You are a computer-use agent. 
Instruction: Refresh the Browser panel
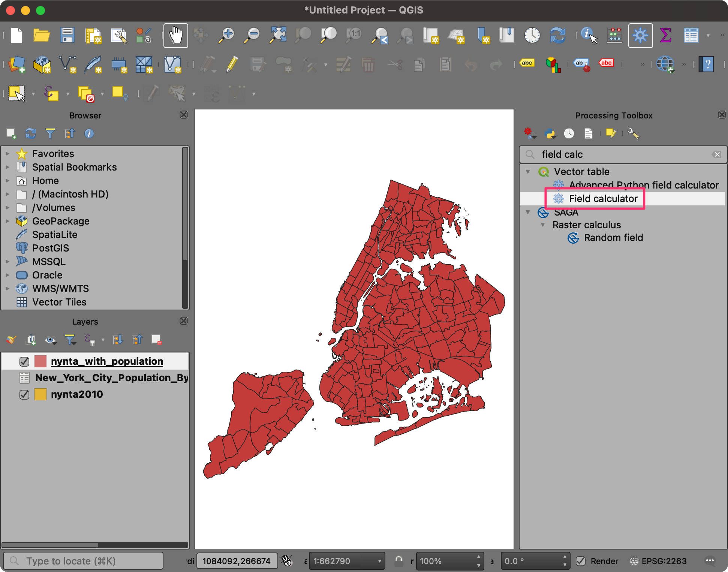(31, 133)
